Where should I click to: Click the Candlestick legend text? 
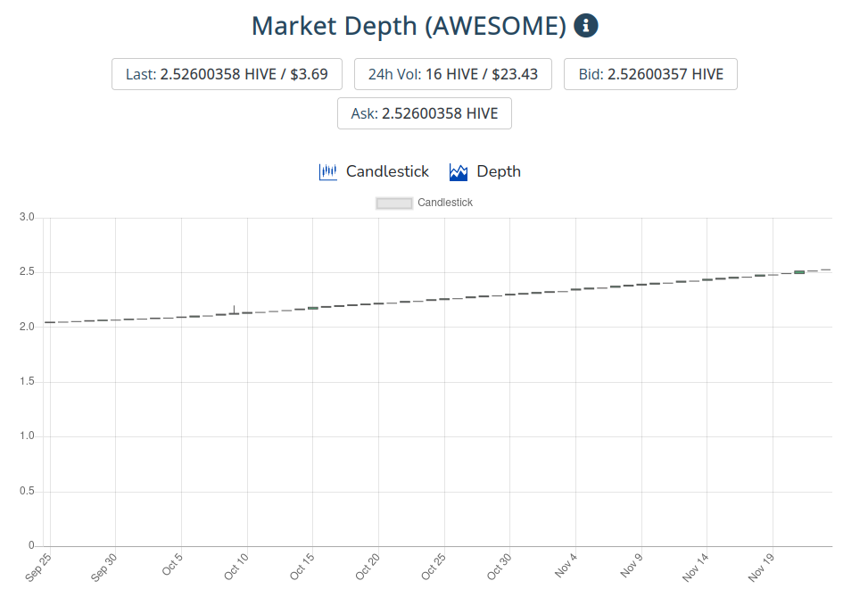pos(445,203)
